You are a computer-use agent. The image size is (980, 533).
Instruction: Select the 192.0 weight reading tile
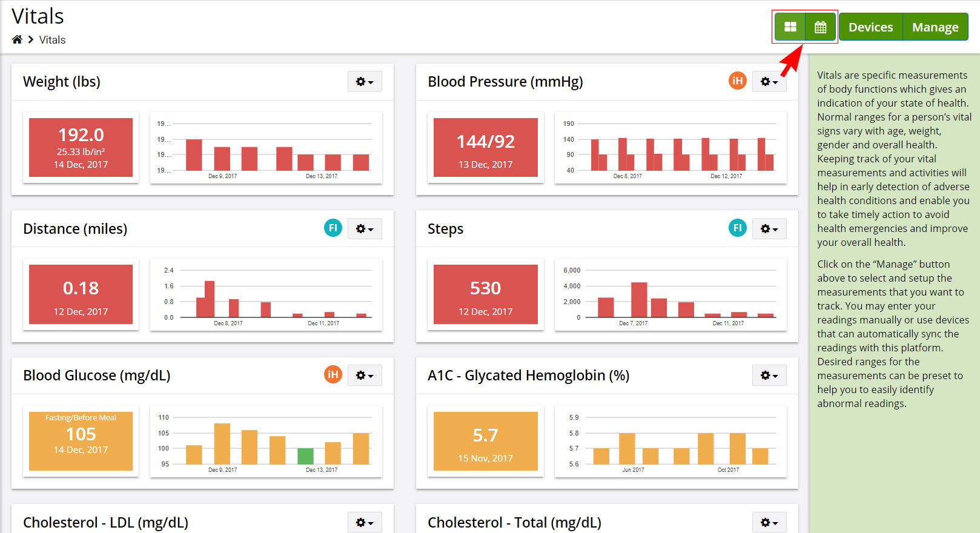tap(81, 147)
